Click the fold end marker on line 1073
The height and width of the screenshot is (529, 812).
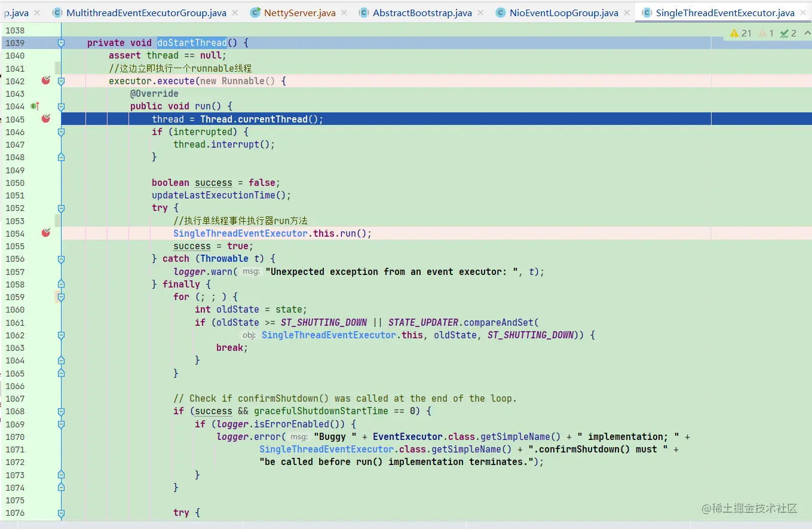(61, 475)
